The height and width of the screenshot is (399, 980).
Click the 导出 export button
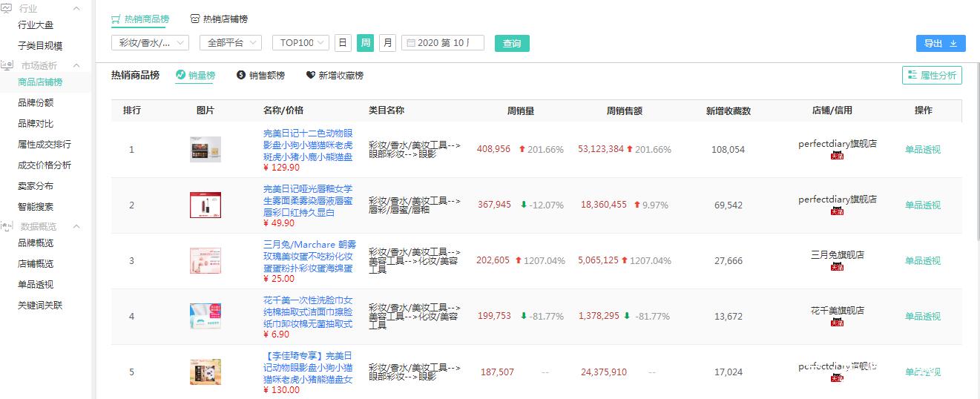(941, 44)
